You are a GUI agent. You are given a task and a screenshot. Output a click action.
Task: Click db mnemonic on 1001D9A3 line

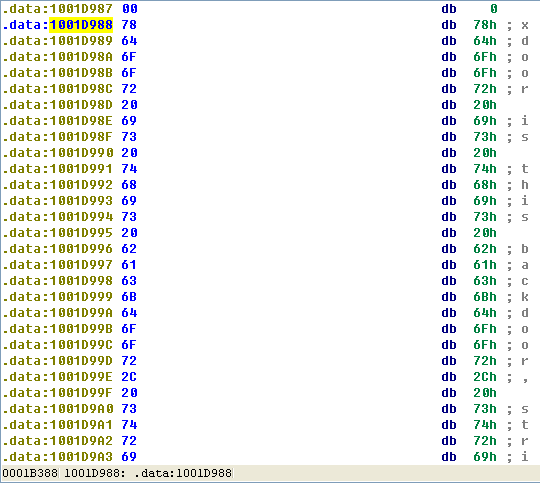449,456
